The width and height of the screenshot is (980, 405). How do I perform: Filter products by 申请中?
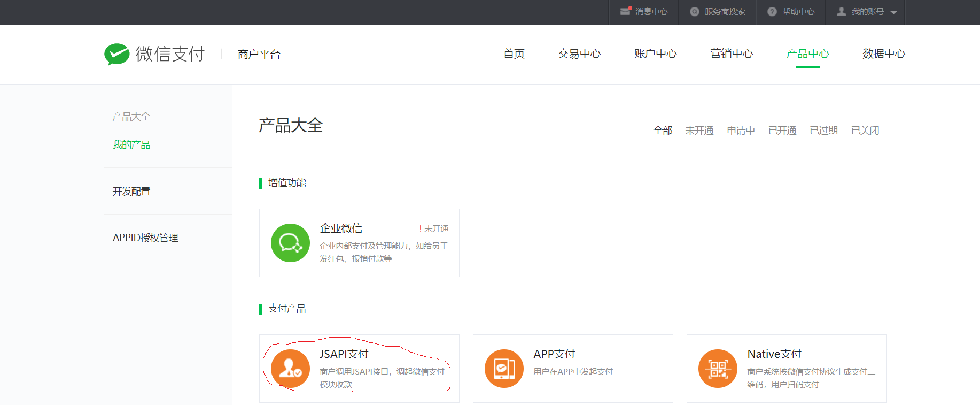pyautogui.click(x=741, y=131)
